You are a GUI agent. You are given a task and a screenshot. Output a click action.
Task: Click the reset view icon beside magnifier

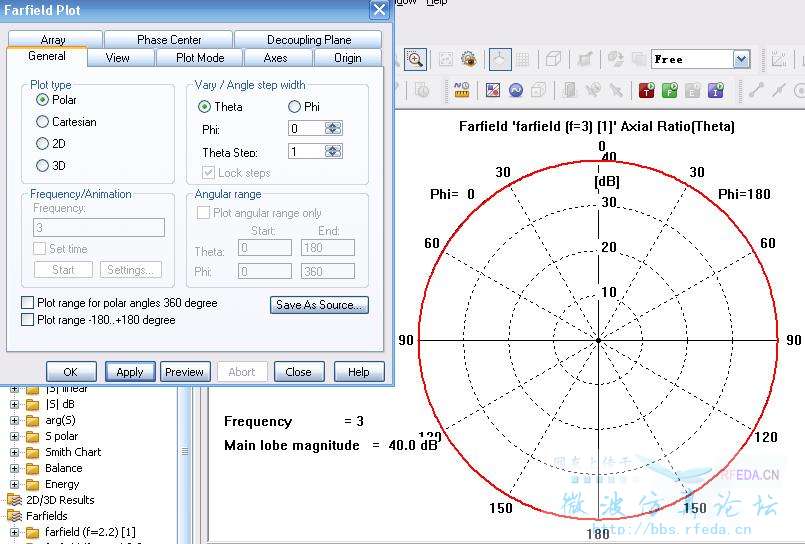click(x=446, y=60)
